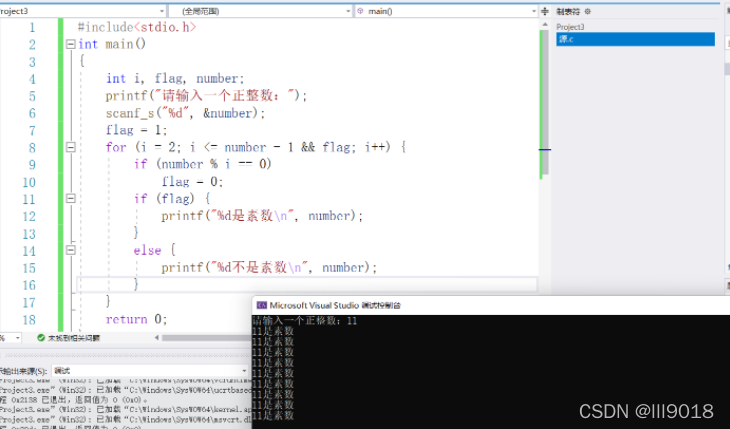Collapse the else block on line 14
Screen dimensions: 730x429
click(x=71, y=251)
